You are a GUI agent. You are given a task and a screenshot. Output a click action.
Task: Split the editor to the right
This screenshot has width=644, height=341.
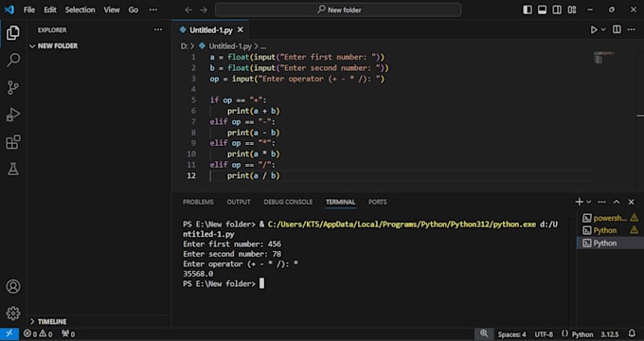[617, 29]
